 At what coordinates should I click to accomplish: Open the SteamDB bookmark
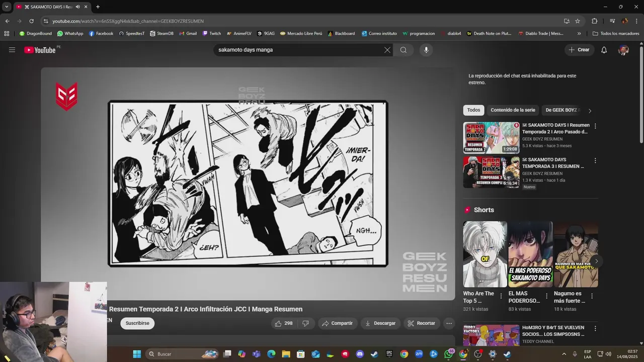click(162, 34)
